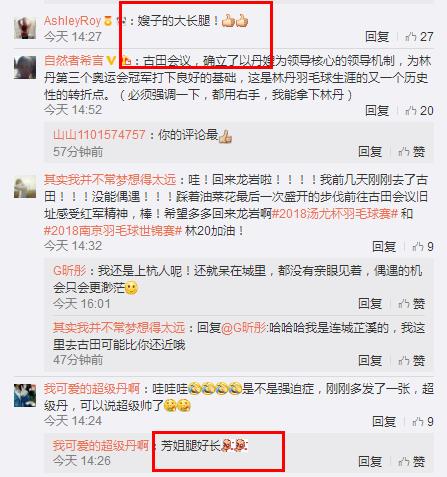This screenshot has width=447, height=477.
Task: Open hashtag #2018汤尤杯羽毛球赛#
Action: [335, 214]
